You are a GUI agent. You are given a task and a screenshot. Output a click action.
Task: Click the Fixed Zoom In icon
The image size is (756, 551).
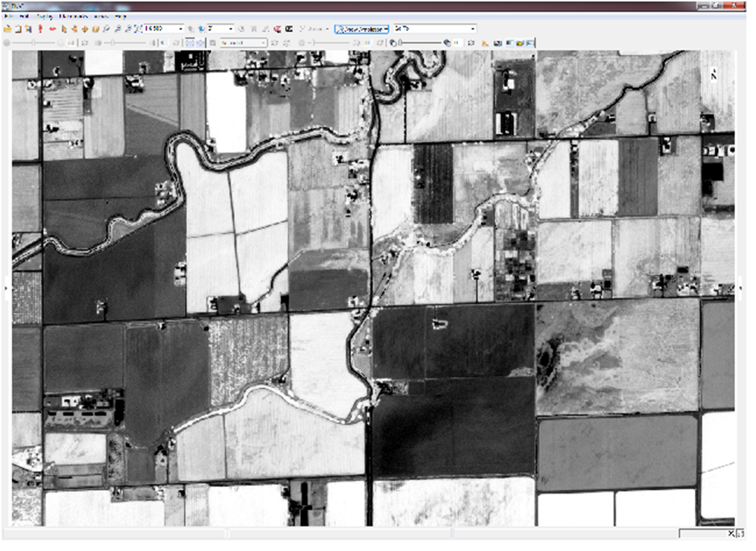pyautogui.click(x=118, y=29)
